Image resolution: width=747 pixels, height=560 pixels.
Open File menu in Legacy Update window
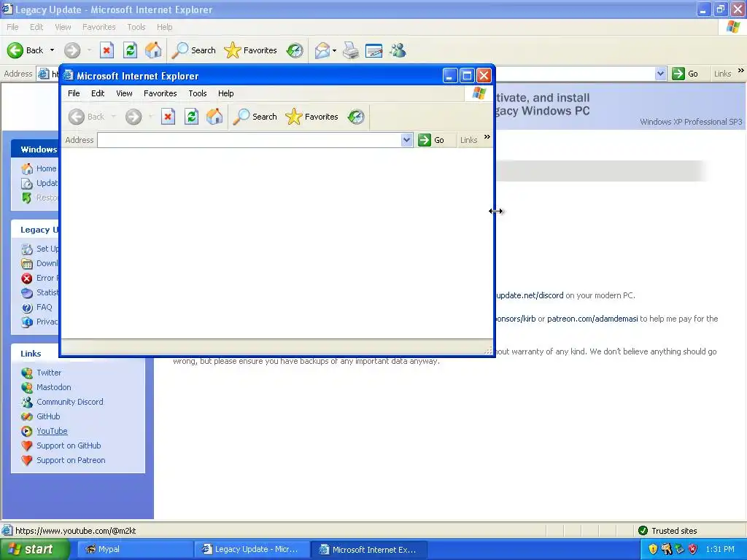(12, 27)
